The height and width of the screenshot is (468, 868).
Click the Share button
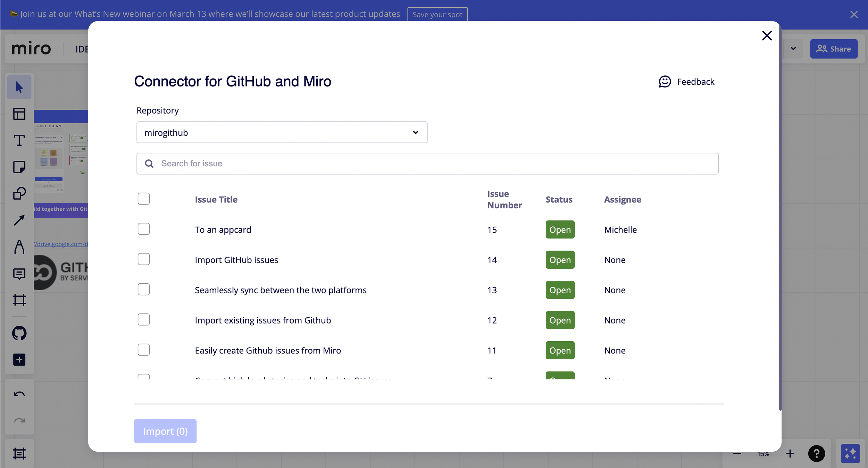834,49
